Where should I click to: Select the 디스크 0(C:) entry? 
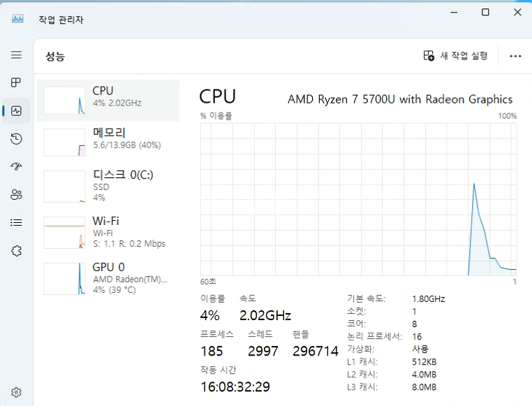108,186
